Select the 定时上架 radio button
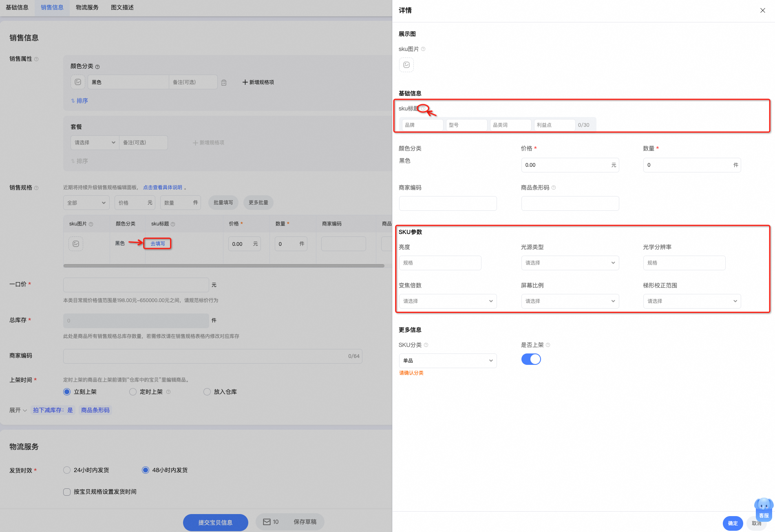Screen dimensions: 775x532 [x=133, y=392]
